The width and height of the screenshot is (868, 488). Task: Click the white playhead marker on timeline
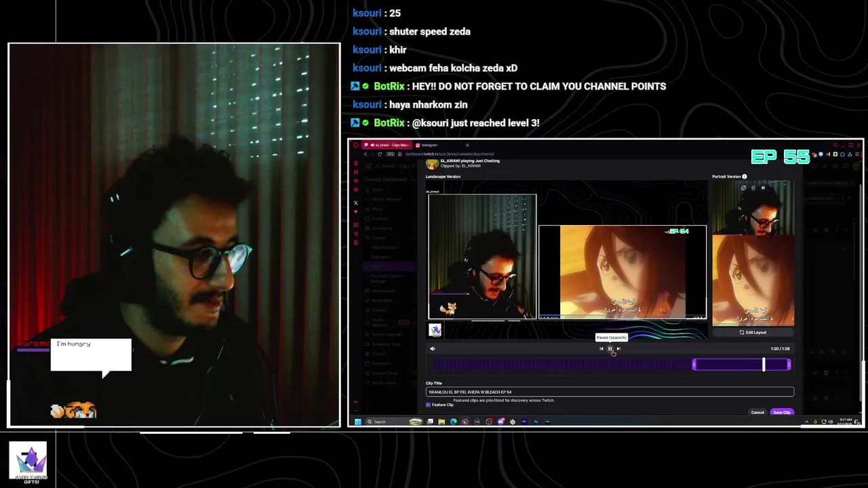point(764,365)
